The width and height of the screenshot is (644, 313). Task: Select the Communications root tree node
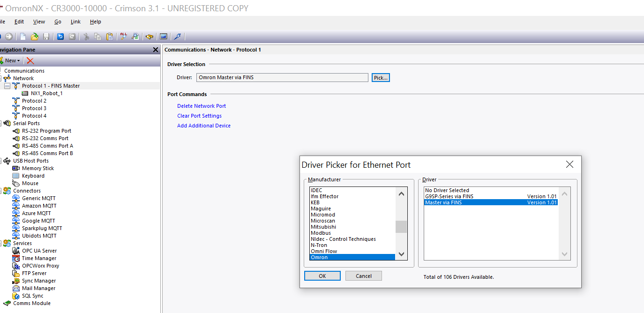point(24,71)
